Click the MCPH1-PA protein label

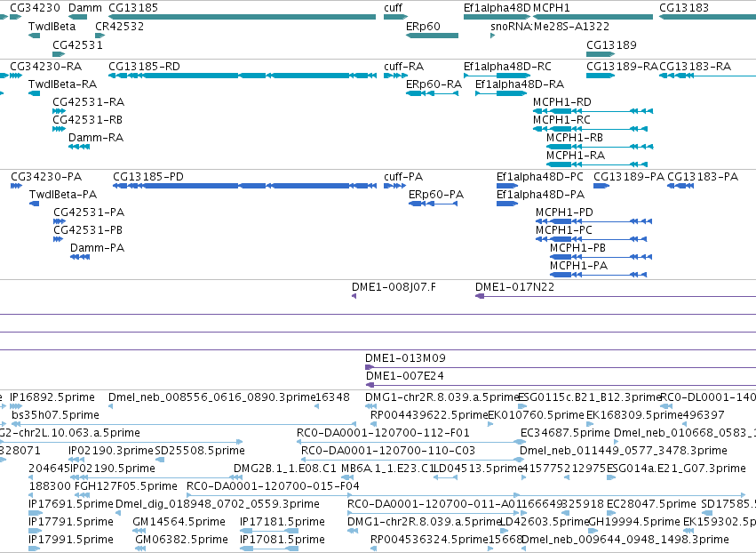tap(578, 266)
